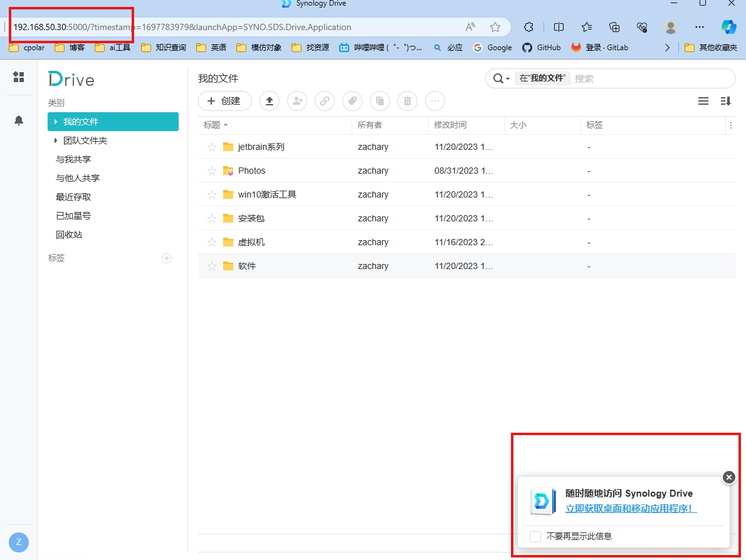Check the 不要再显示此信息 checkbox
The height and width of the screenshot is (560, 746).
535,536
